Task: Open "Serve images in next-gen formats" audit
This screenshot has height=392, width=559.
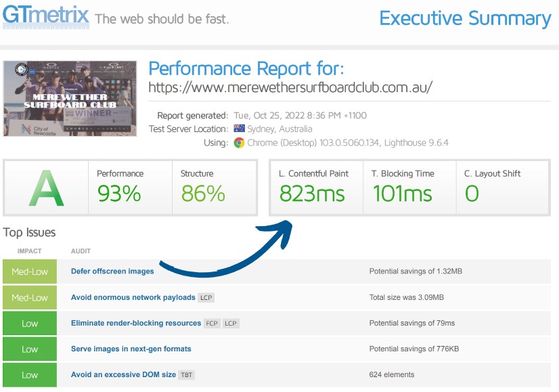Action: [x=131, y=349]
